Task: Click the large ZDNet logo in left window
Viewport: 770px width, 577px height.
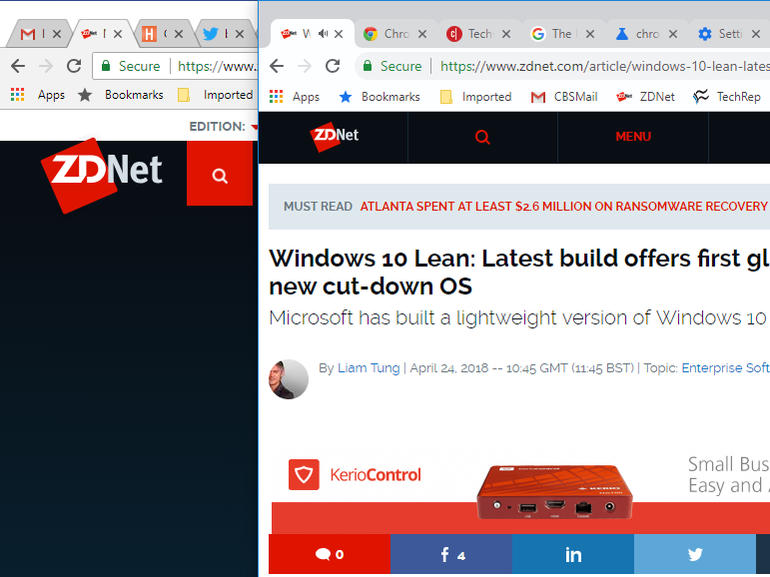Action: click(x=102, y=175)
